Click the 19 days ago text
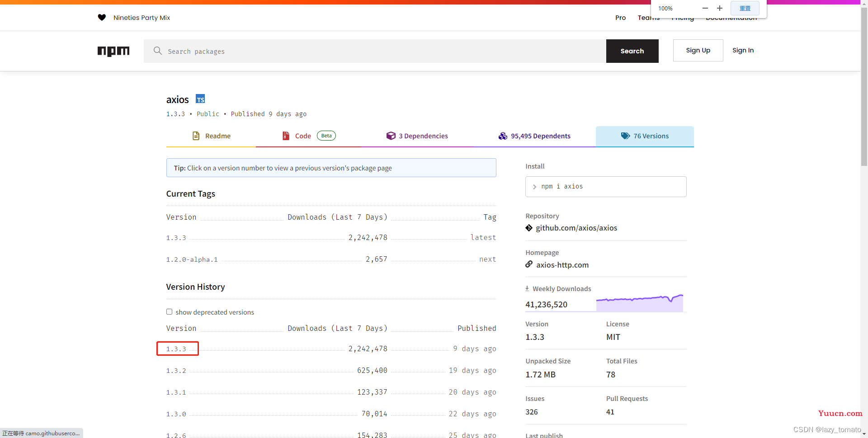Screen dimensions: 868x438 [x=472, y=370]
